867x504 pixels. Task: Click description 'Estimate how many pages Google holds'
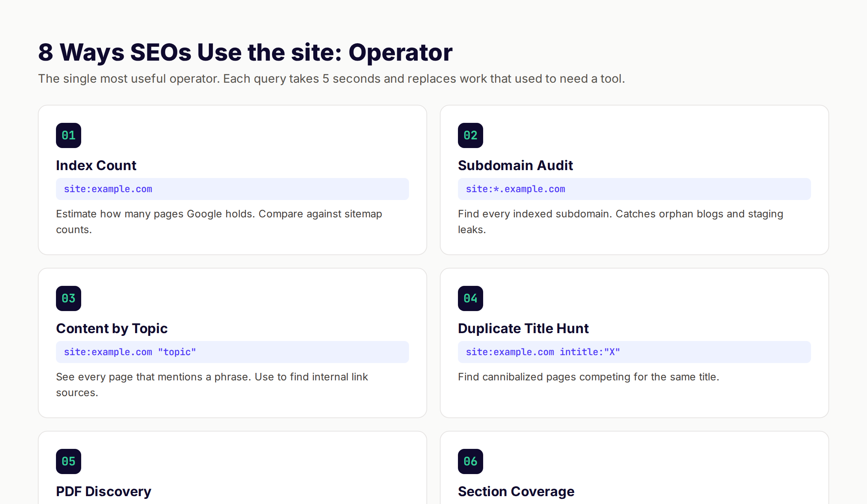219,222
